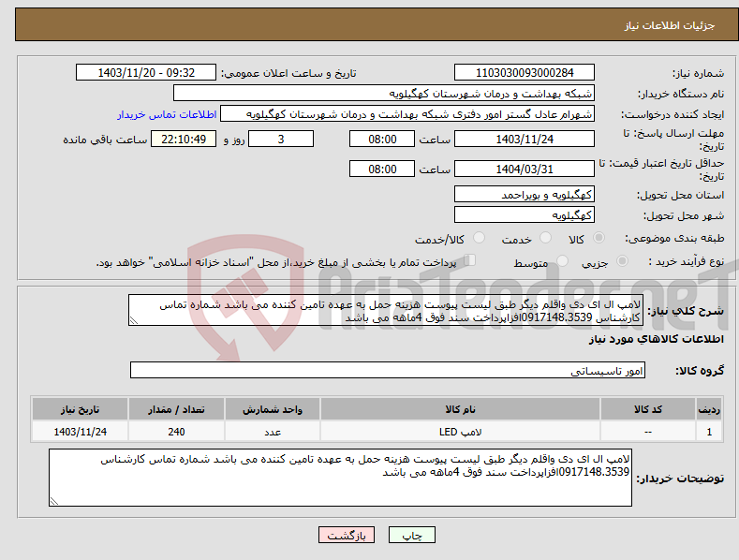
Task: Click the ردیف column header
Action: (709, 409)
